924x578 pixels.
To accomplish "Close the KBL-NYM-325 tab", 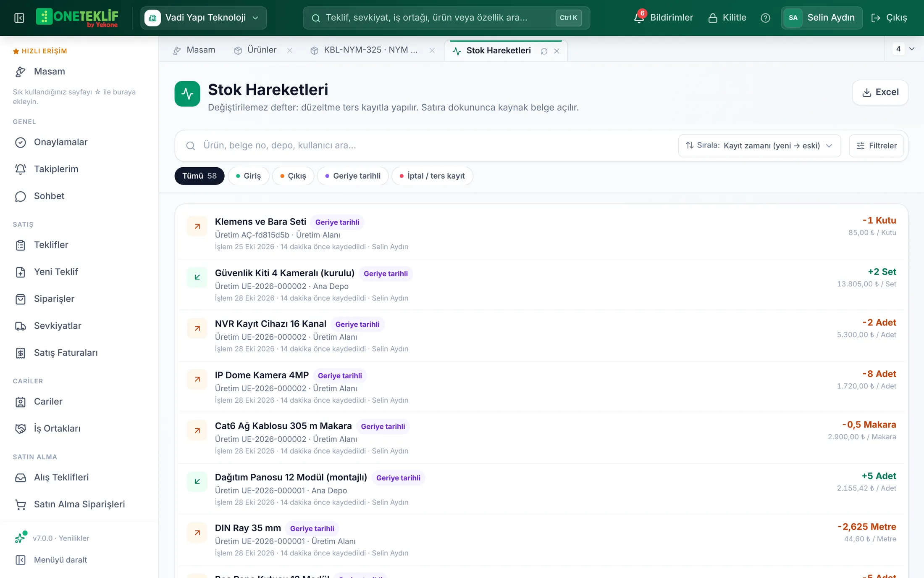I will [432, 50].
